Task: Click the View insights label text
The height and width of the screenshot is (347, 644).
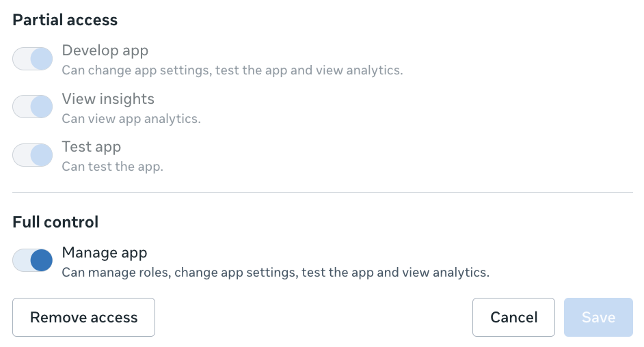Action: [108, 98]
